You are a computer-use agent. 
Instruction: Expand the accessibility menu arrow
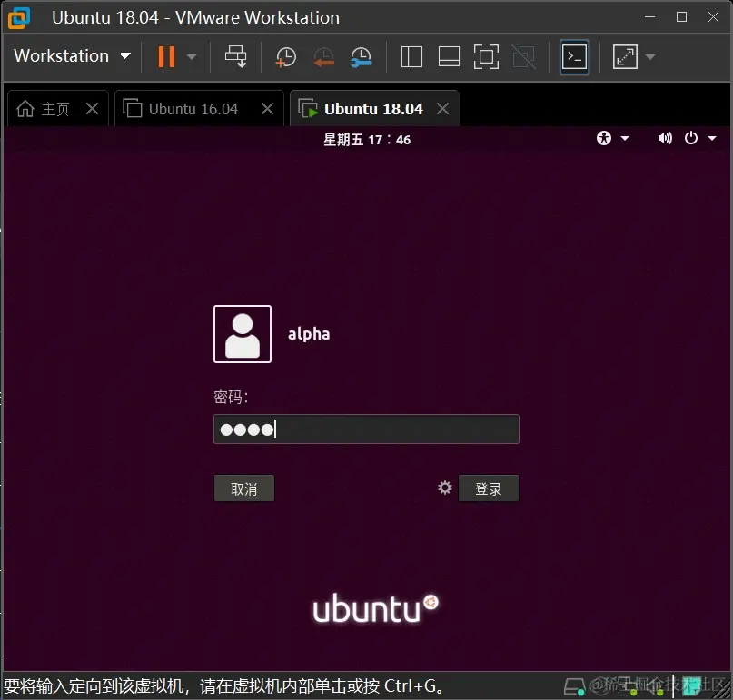pyautogui.click(x=625, y=138)
